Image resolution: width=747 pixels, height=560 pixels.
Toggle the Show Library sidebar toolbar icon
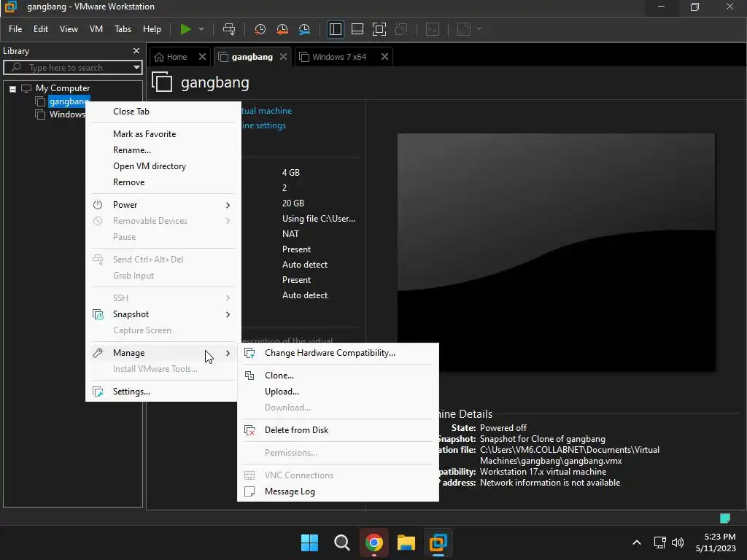click(x=336, y=29)
